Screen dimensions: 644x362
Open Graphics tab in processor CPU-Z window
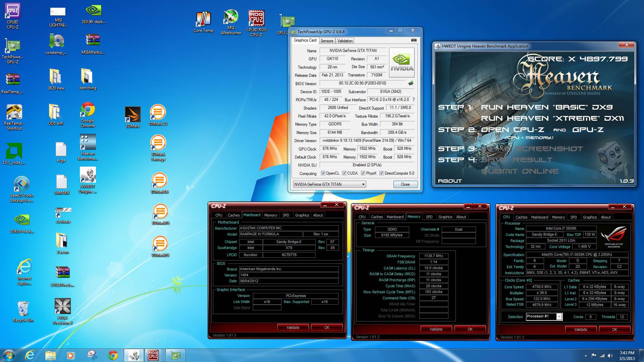[590, 217]
